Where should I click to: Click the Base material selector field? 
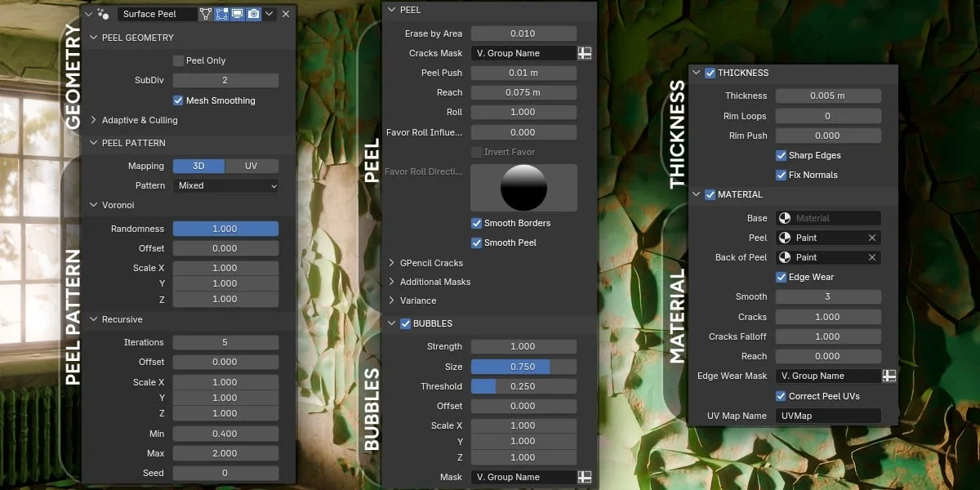(x=827, y=218)
